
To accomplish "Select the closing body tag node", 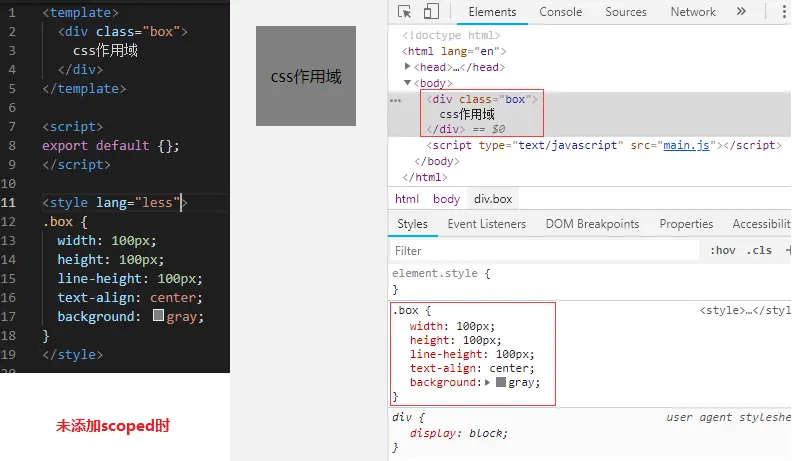I will point(437,161).
